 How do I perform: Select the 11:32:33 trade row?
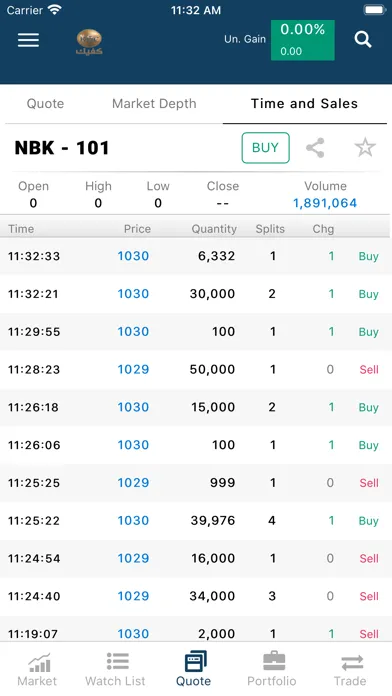pos(196,256)
